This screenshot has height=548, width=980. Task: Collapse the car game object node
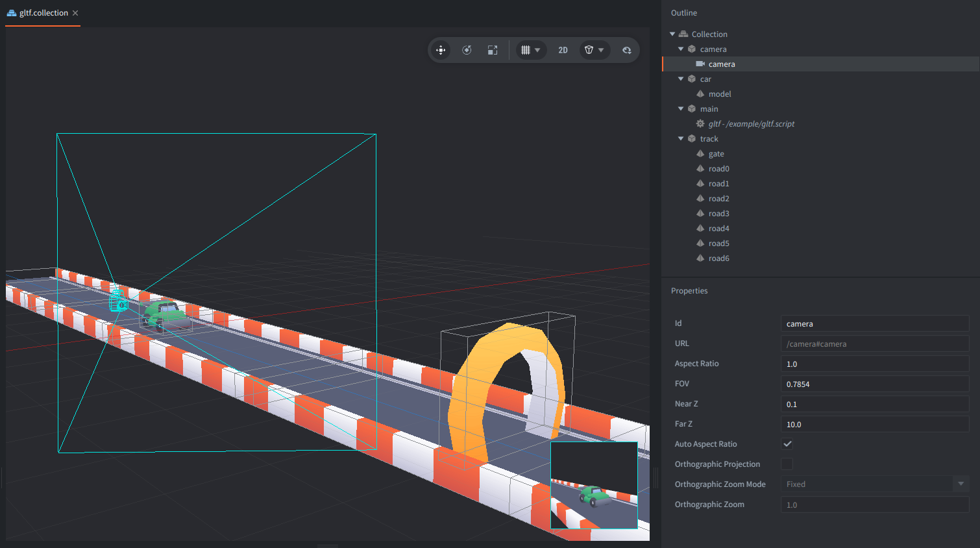681,79
